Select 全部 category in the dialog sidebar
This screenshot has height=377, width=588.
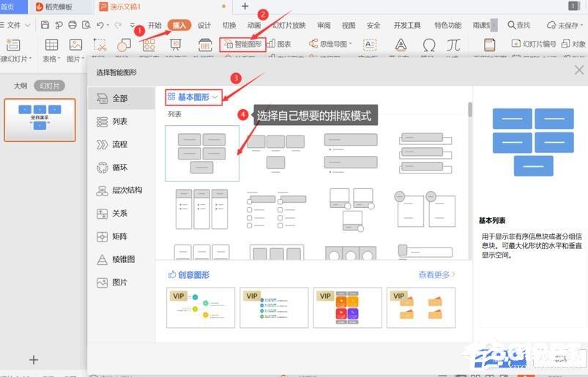click(121, 98)
